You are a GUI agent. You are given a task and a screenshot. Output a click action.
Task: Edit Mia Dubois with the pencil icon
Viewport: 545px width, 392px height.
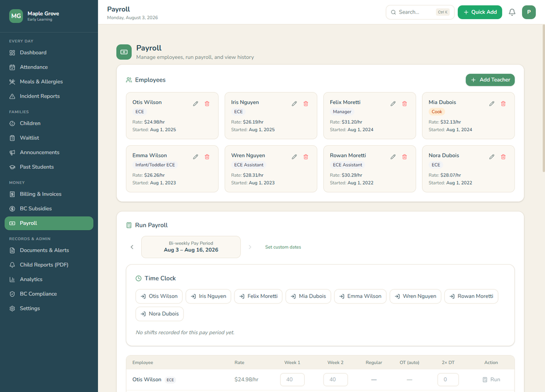tap(492, 104)
